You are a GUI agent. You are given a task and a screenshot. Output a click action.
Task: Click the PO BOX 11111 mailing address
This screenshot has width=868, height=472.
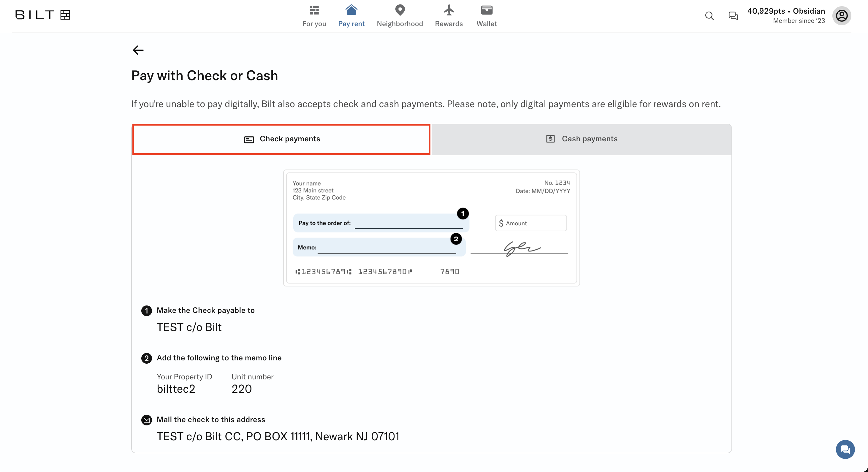pyautogui.click(x=278, y=437)
